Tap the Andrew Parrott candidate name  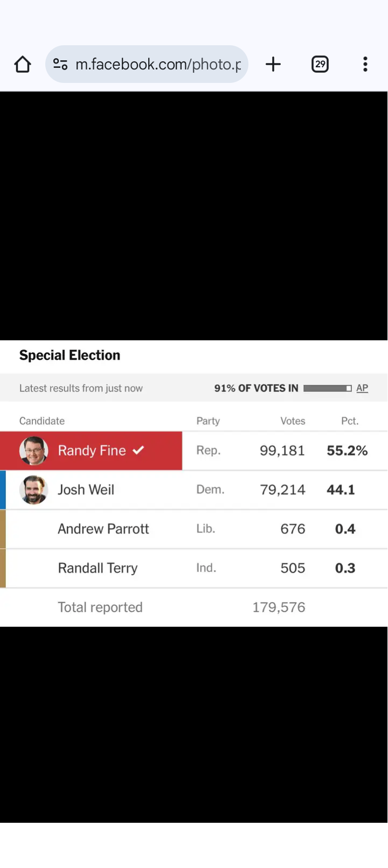click(103, 529)
